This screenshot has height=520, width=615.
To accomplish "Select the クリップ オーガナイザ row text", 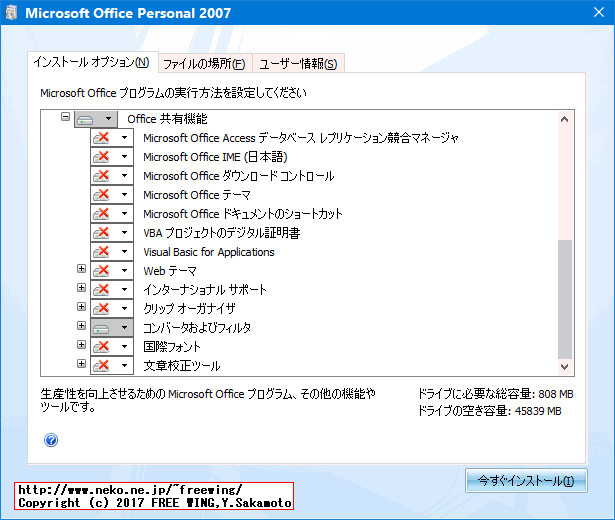I will coord(189,309).
